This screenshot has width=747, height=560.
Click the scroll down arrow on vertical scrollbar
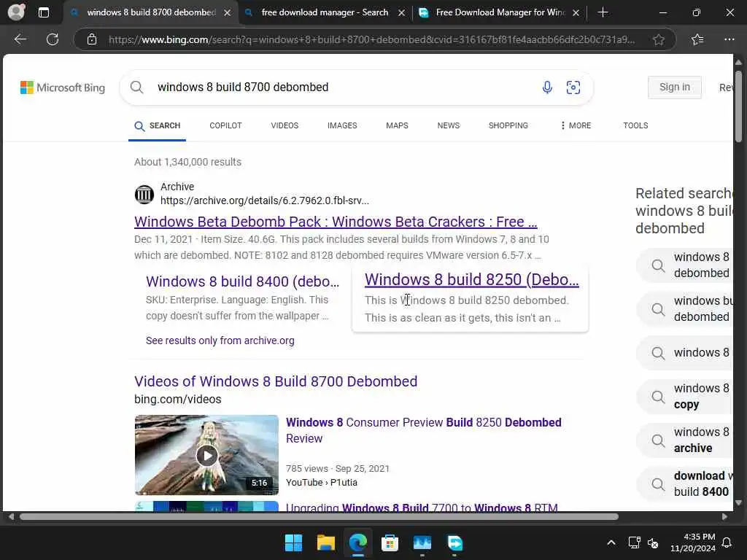tap(738, 503)
